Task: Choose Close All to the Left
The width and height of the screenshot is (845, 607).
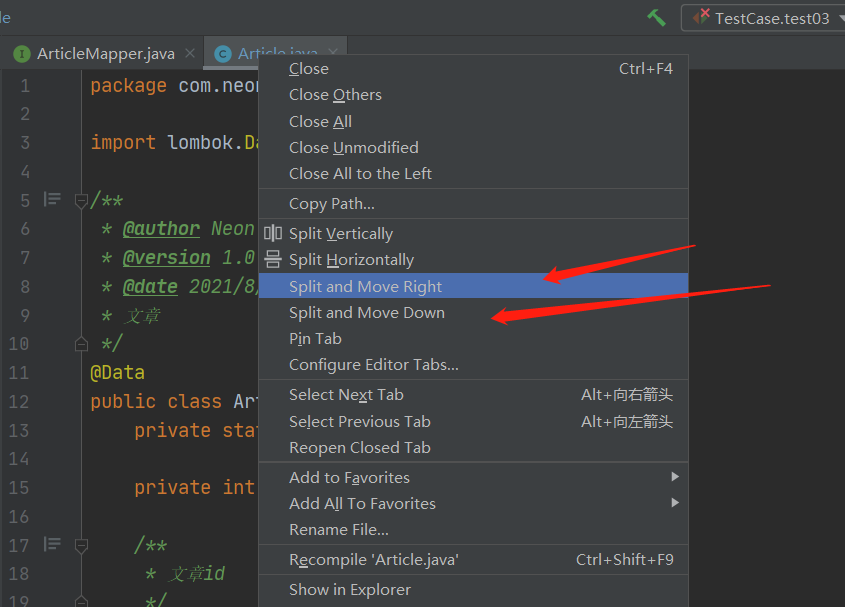Action: pos(473,174)
